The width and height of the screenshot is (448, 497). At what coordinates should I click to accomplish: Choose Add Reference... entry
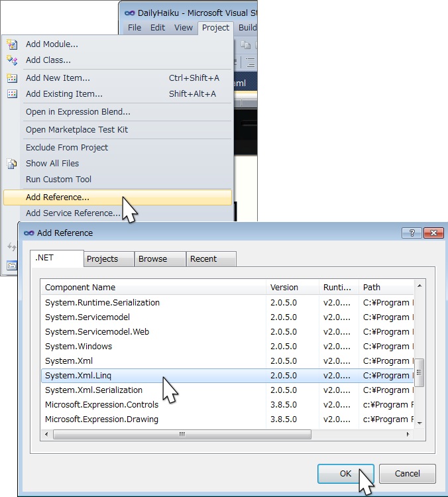(x=117, y=197)
